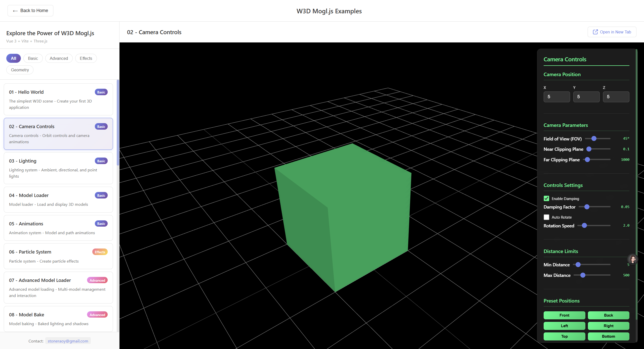Set camera to Front preset
This screenshot has width=644, height=349.
coord(564,315)
